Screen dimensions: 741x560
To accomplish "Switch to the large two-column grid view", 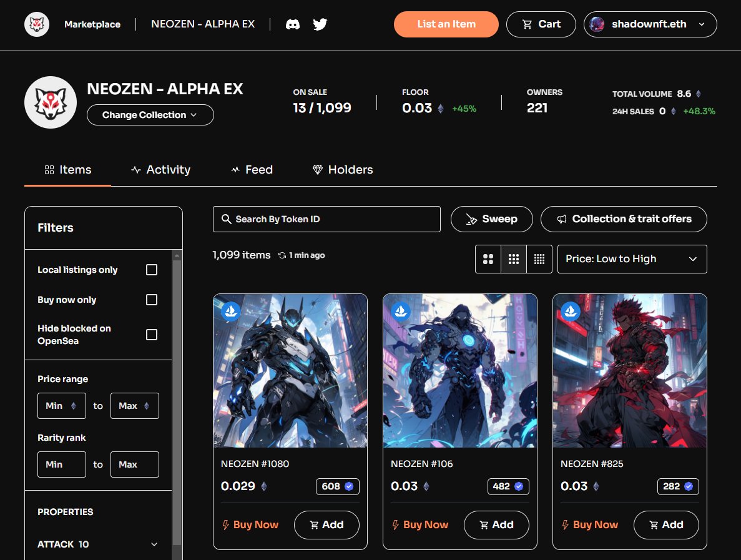I will tap(488, 259).
